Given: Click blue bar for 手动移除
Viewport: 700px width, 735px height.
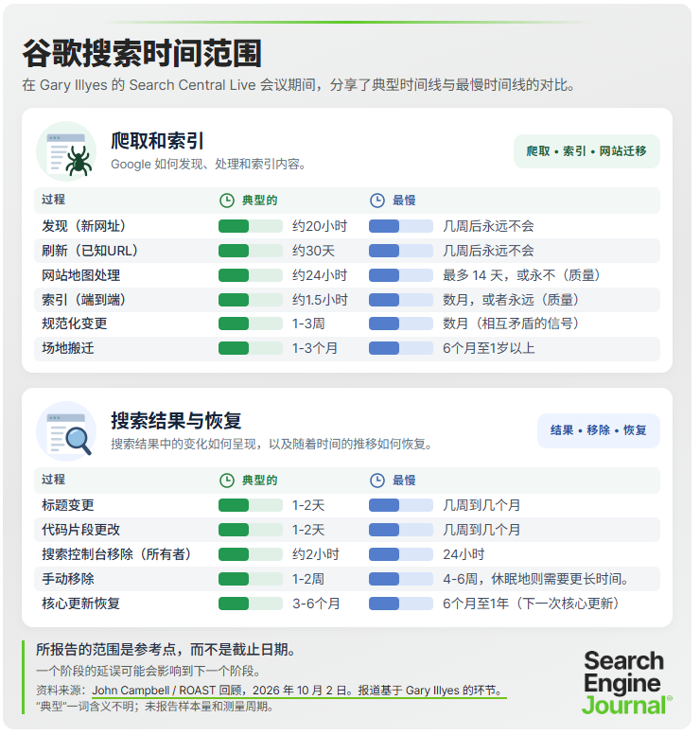Looking at the screenshot, I should coord(401,579).
